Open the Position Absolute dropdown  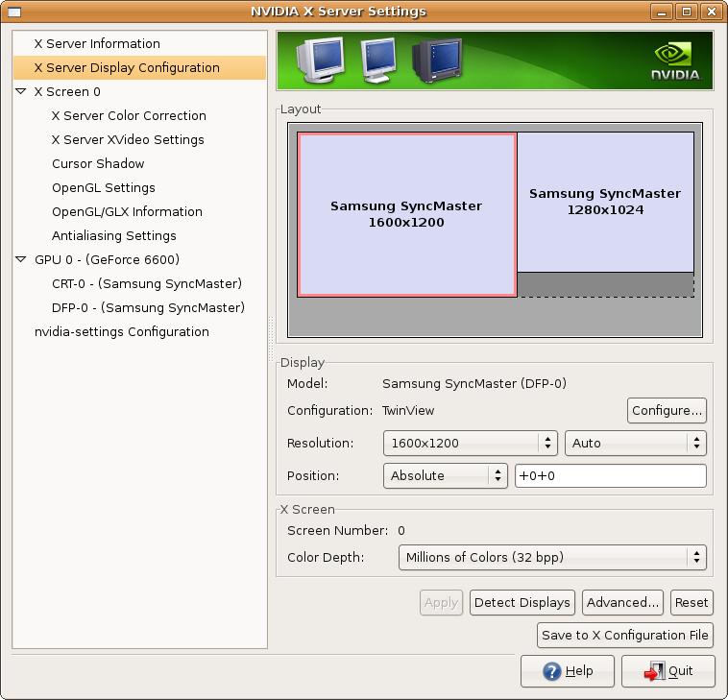coord(444,476)
